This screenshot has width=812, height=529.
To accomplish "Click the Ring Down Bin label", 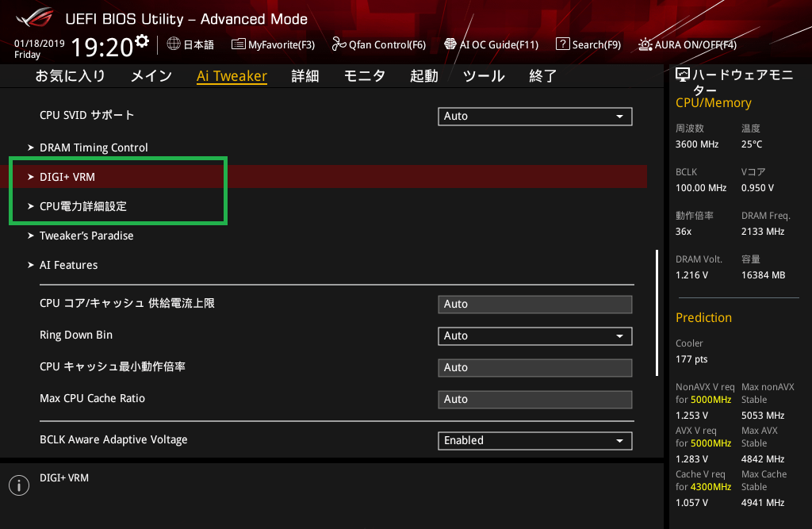I will (76, 335).
